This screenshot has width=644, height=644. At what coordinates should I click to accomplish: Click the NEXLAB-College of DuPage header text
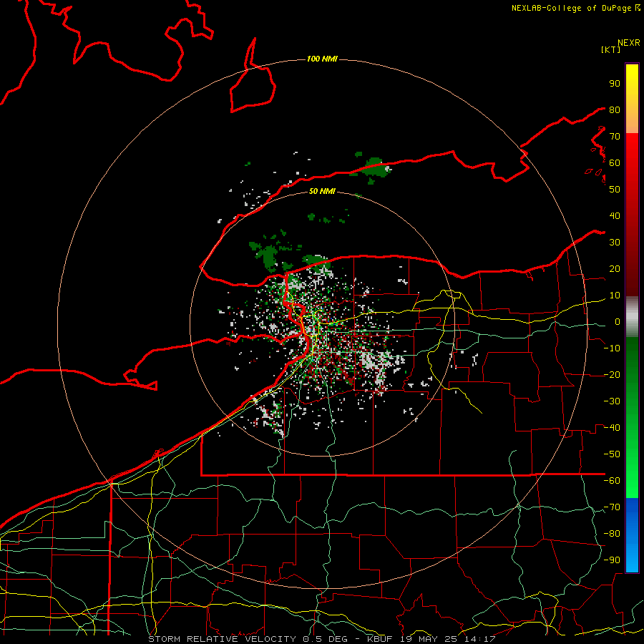572,8
